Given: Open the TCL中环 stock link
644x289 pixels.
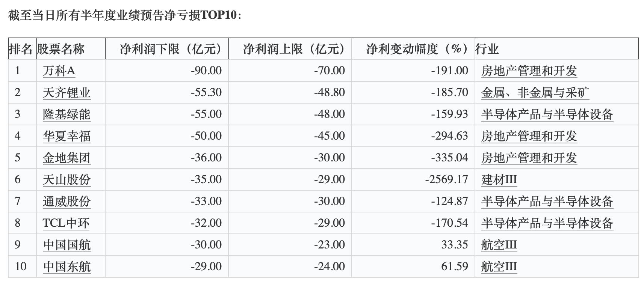Looking at the screenshot, I should pyautogui.click(x=66, y=223).
